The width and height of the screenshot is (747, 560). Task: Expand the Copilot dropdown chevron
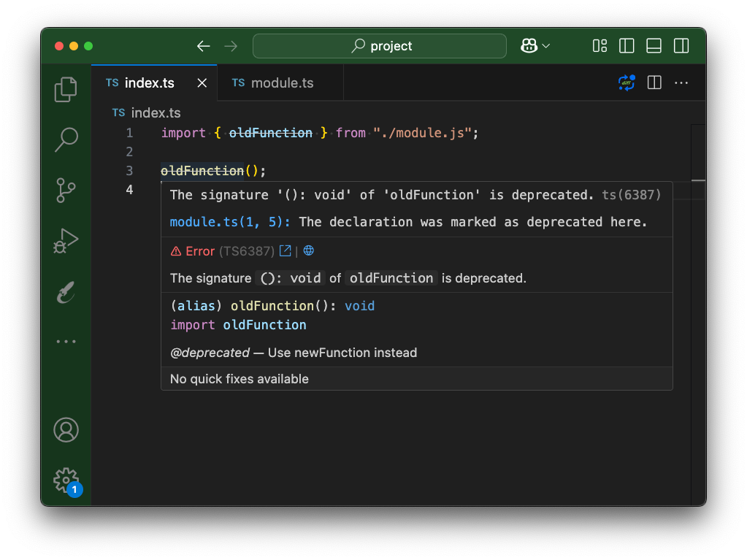(546, 46)
